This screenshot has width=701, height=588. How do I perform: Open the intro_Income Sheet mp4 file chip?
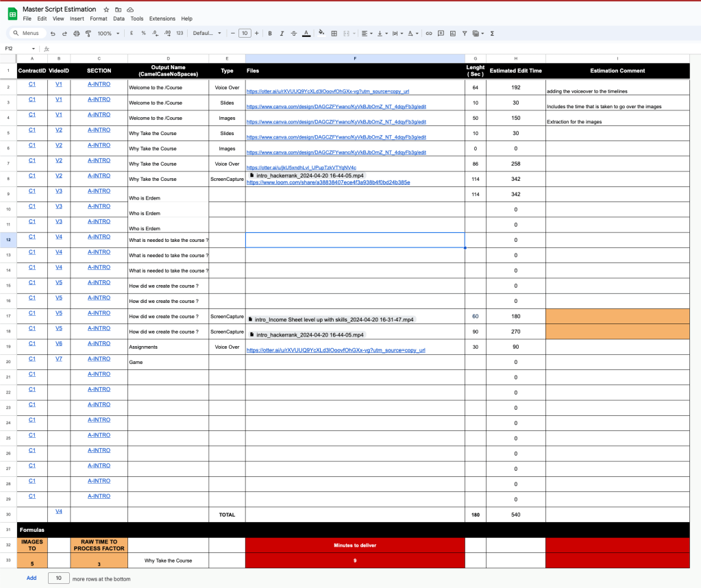pyautogui.click(x=331, y=320)
